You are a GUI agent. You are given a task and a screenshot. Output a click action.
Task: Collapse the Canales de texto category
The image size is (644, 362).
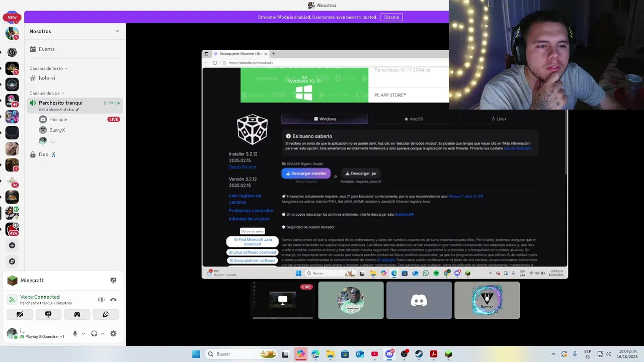click(48, 68)
